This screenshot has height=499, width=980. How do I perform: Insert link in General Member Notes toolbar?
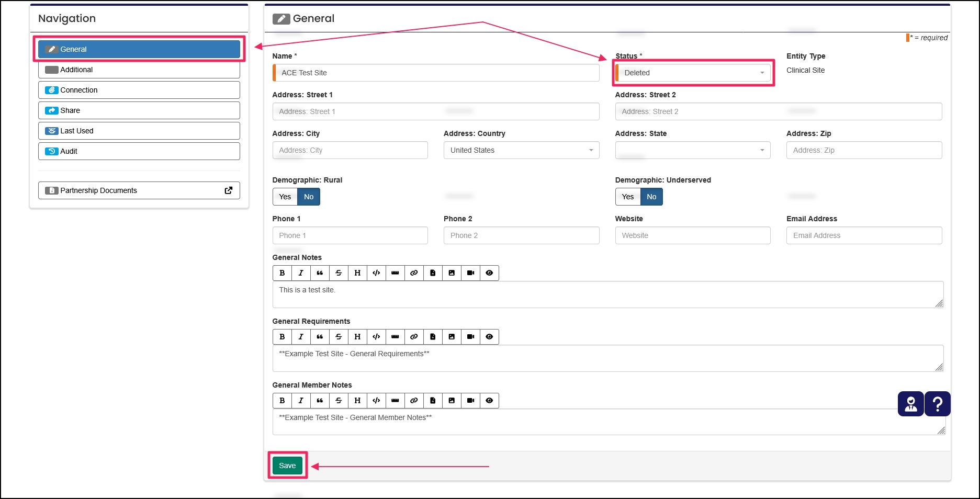click(x=414, y=401)
